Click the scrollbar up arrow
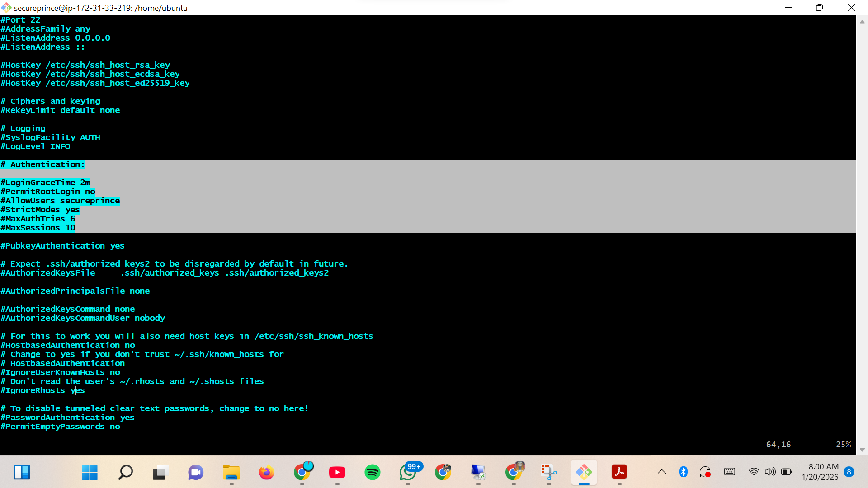The width and height of the screenshot is (868, 488). point(862,22)
